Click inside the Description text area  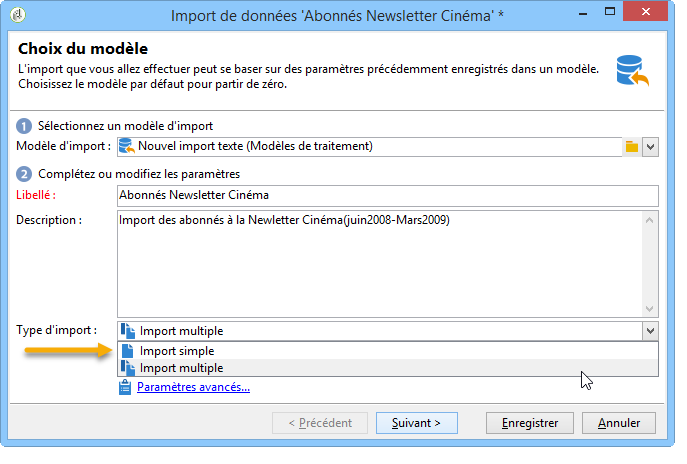click(x=379, y=264)
